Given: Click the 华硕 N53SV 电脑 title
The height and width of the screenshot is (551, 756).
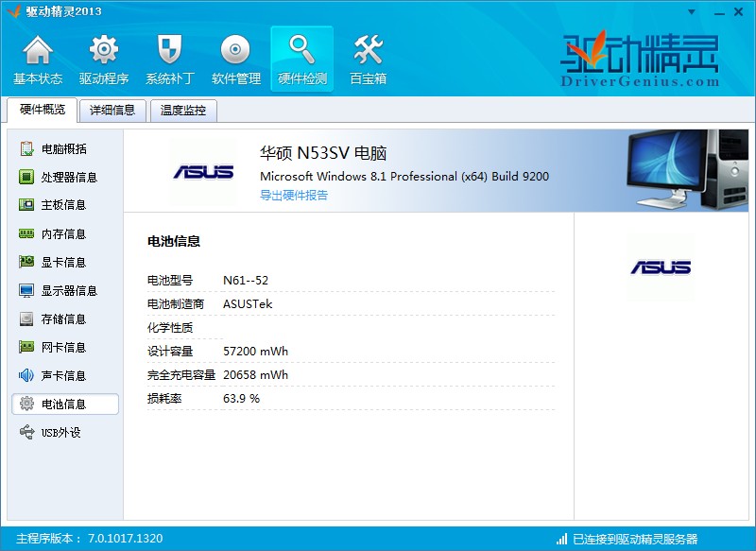Looking at the screenshot, I should coord(323,153).
